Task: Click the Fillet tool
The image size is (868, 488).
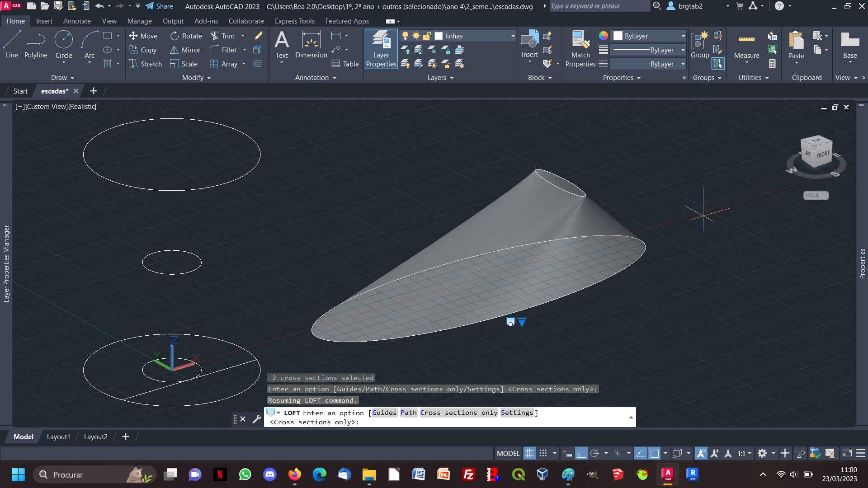Action: pos(224,50)
